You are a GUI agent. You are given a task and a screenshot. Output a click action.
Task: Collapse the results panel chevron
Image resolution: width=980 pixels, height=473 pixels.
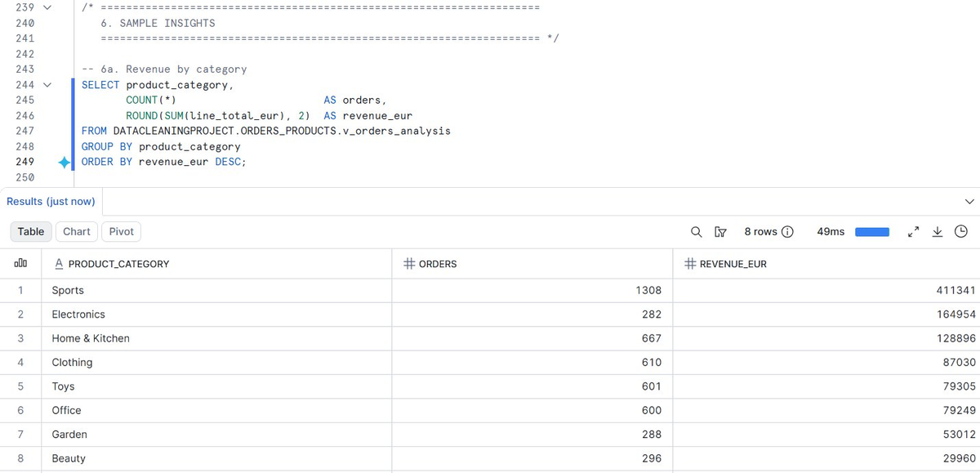(969, 201)
